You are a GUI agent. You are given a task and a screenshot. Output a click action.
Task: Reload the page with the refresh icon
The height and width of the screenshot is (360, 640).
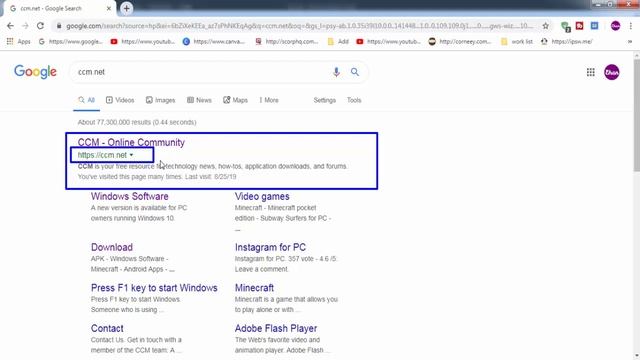[x=40, y=26]
